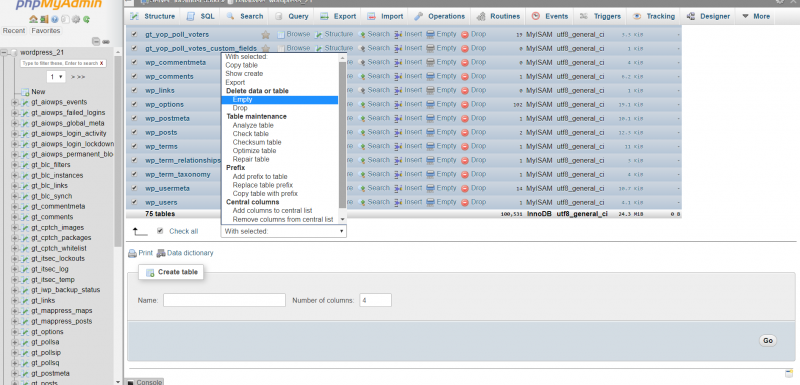Click Search icon in wp_commentmeta row

coord(362,62)
